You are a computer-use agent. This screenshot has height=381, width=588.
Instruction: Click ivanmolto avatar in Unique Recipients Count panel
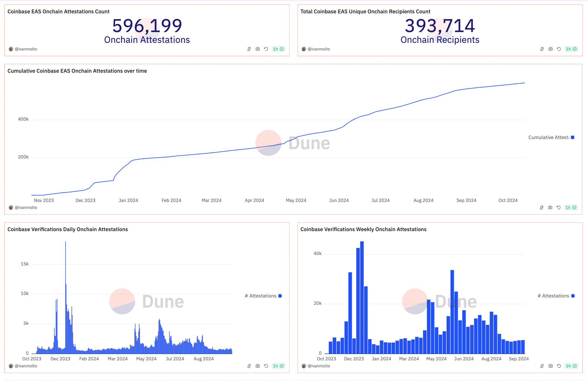[304, 49]
